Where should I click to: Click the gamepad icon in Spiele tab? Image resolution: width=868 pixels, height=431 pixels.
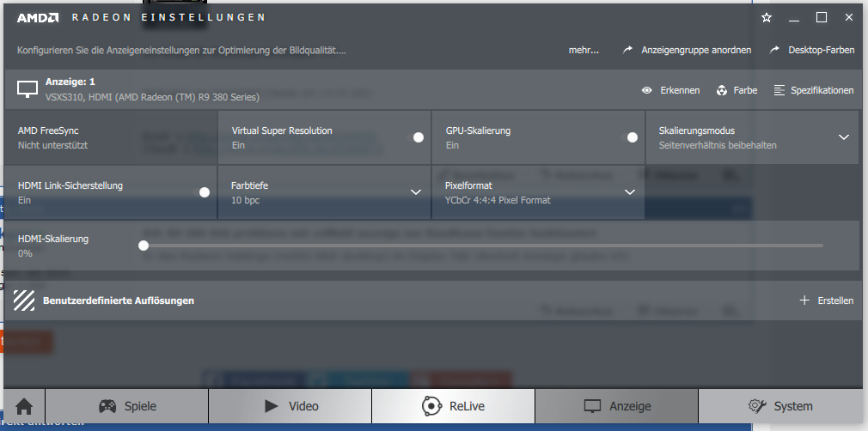(107, 406)
